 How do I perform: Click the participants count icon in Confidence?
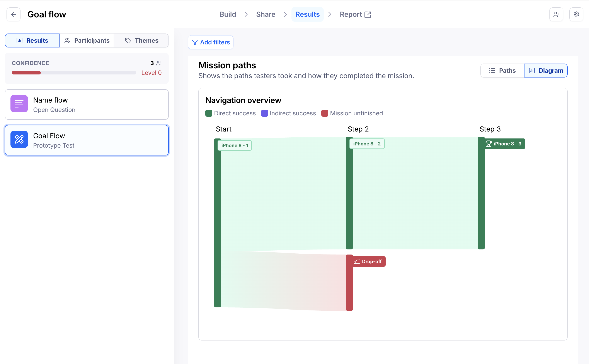[159, 63]
